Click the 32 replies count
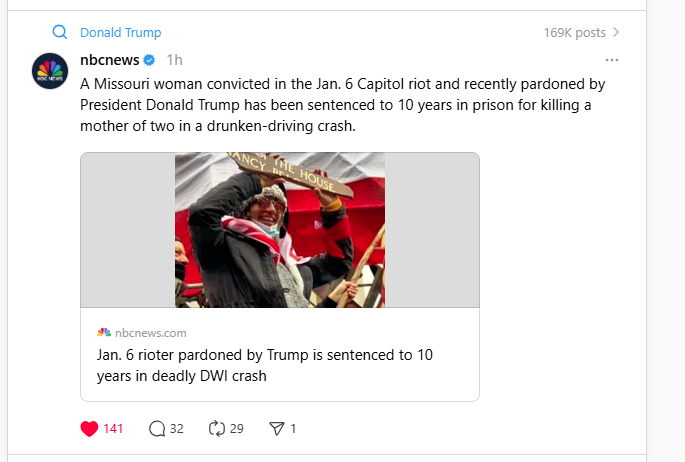The image size is (685, 462). coord(177,429)
